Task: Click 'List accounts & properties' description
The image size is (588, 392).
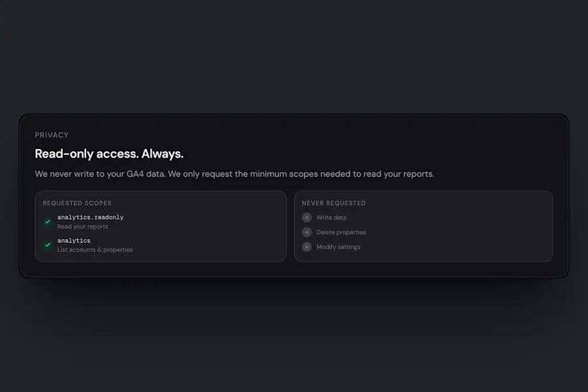Action: (95, 250)
